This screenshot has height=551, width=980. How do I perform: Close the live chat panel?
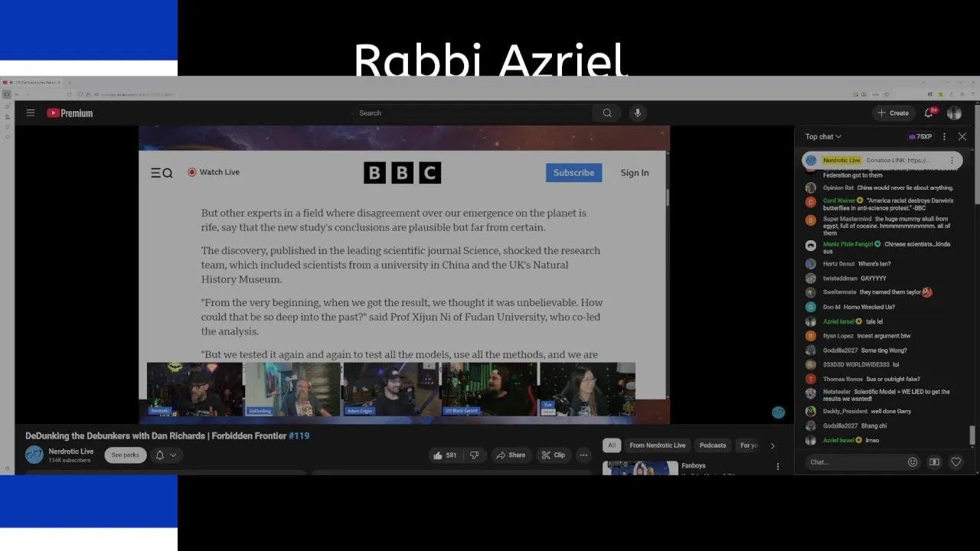pos(962,137)
